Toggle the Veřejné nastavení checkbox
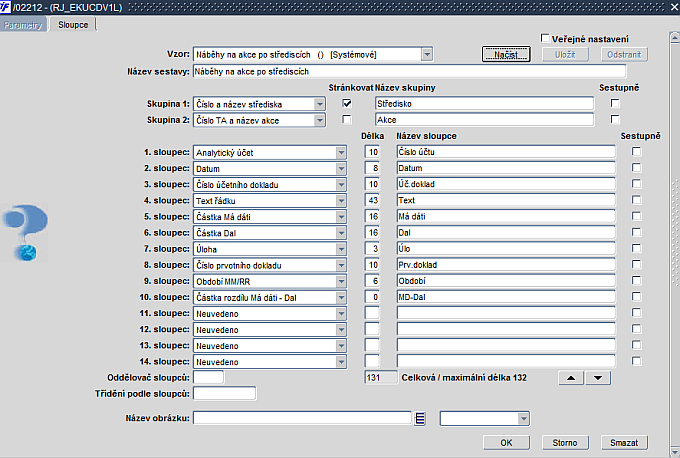680x458 pixels. tap(546, 38)
